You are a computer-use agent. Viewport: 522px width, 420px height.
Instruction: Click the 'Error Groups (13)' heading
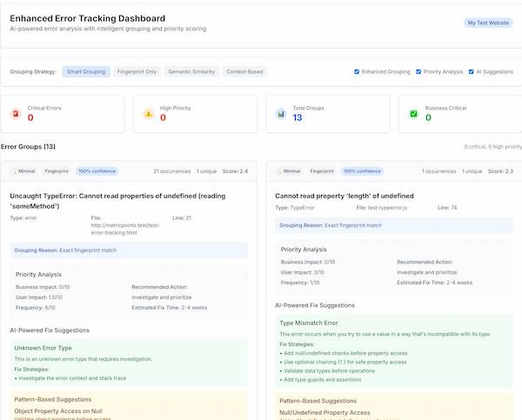pyautogui.click(x=28, y=147)
